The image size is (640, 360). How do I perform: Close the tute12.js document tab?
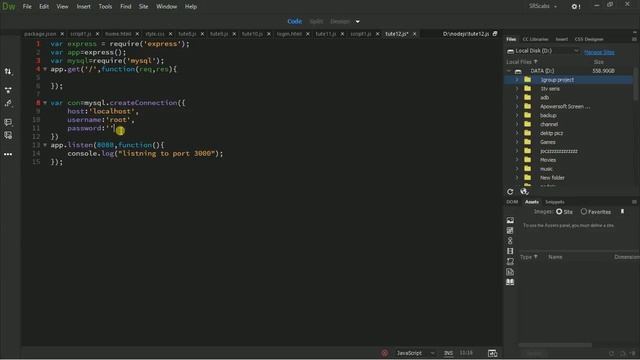(414, 34)
